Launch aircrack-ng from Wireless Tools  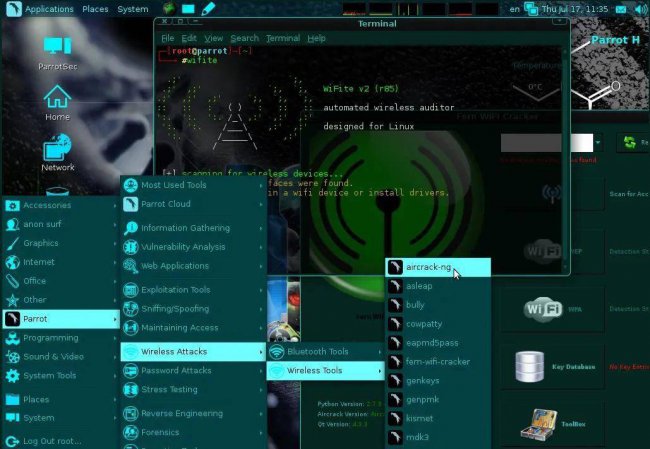438,267
